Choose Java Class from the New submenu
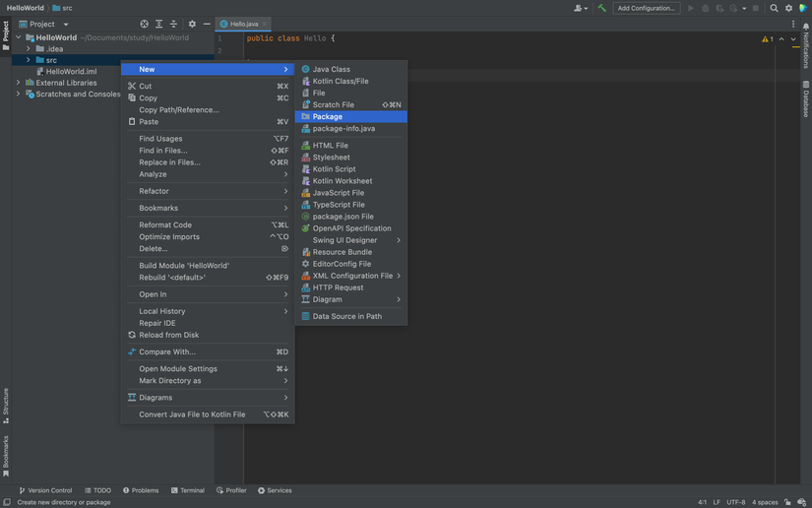The height and width of the screenshot is (508, 812). point(331,69)
